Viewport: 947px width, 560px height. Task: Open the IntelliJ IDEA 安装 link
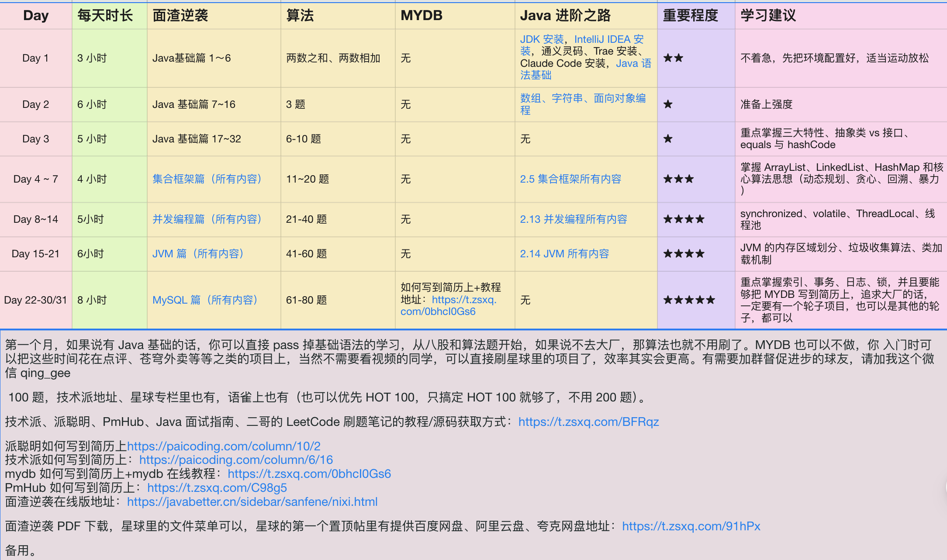click(x=608, y=39)
